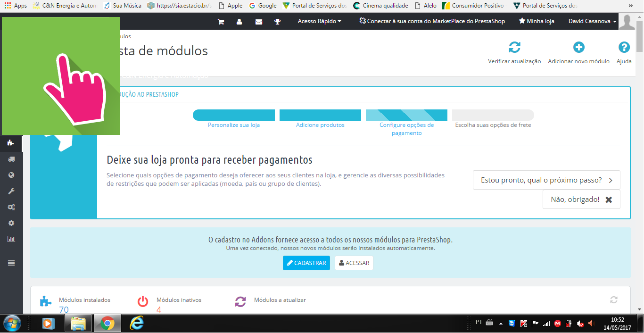Screen dimensions: 644x333
Task: Click the Adicione produtos step
Action: point(320,125)
